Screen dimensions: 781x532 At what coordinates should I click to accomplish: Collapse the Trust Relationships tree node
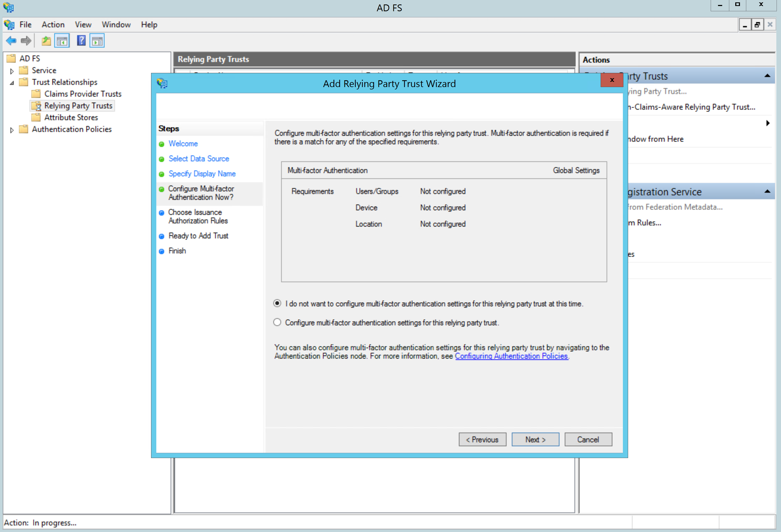[12, 83]
